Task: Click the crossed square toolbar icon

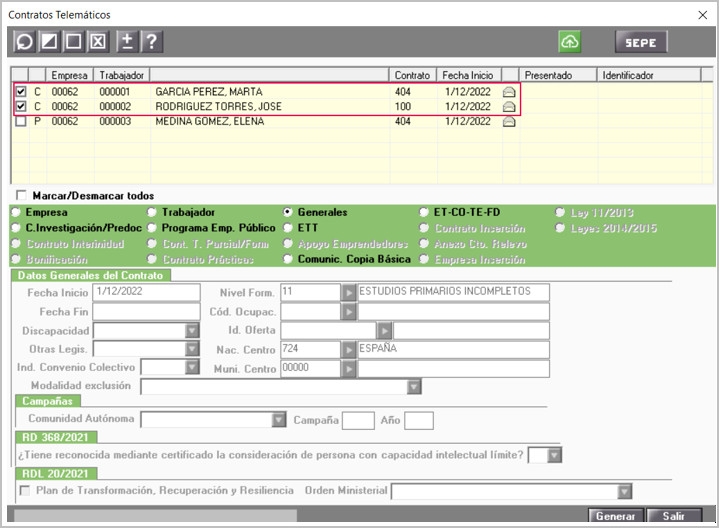Action: [x=98, y=42]
